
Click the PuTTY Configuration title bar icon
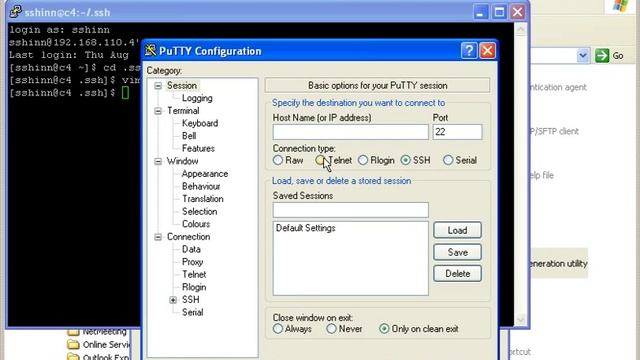pyautogui.click(x=151, y=51)
